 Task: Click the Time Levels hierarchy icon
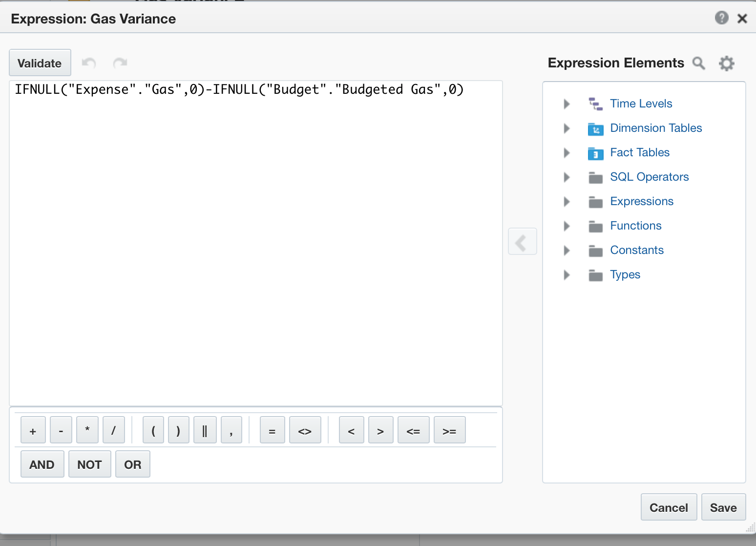click(595, 104)
